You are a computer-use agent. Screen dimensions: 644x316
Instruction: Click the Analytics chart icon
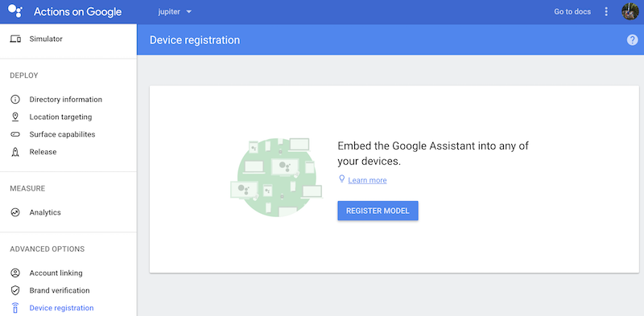coord(15,212)
